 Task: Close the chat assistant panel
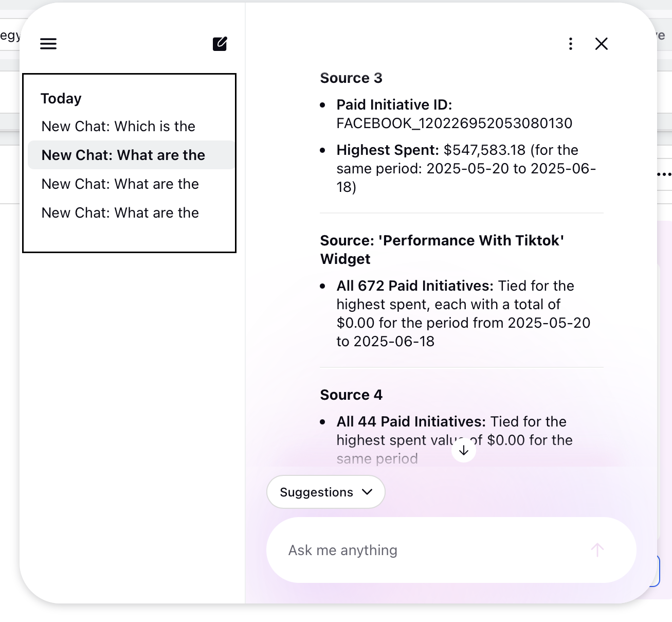(602, 44)
